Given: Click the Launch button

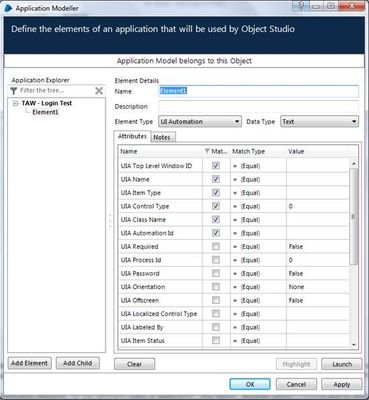Looking at the screenshot, I should (342, 364).
